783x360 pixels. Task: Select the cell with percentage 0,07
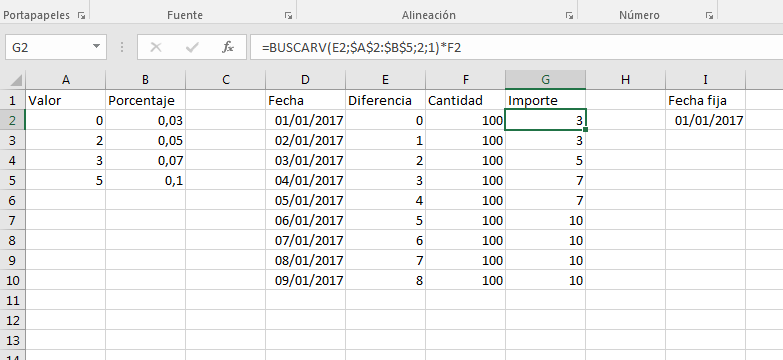(145, 160)
